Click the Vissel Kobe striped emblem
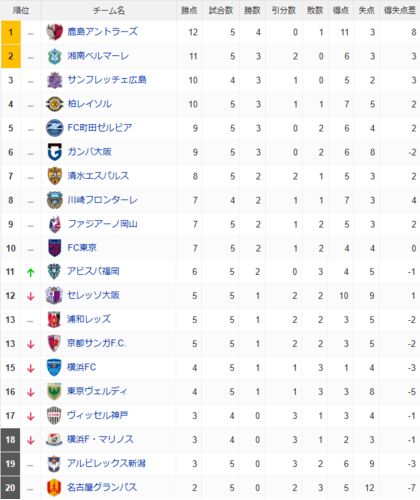 [x=54, y=416]
